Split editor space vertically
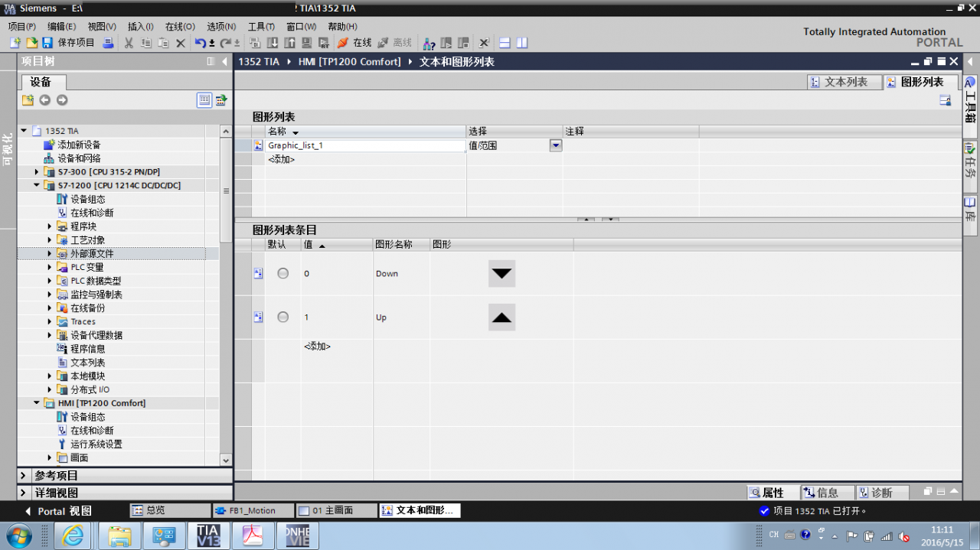 [522, 43]
